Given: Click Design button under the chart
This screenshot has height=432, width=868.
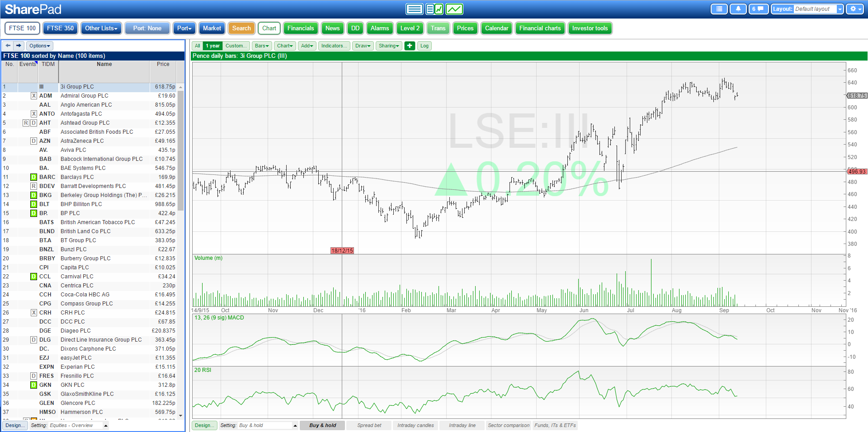Looking at the screenshot, I should coord(205,425).
